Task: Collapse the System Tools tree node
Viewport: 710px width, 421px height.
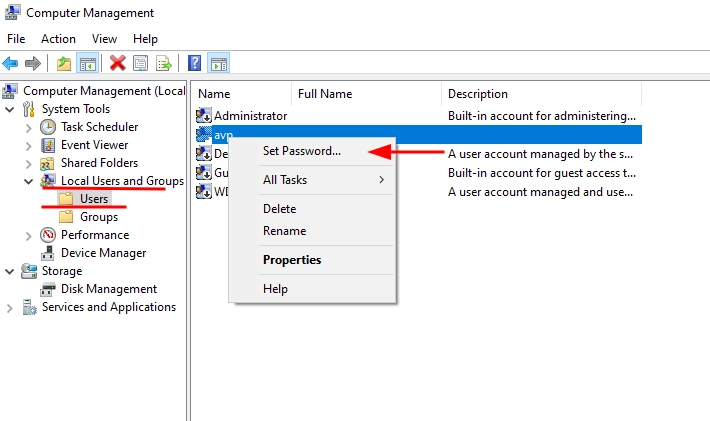Action: coord(11,109)
